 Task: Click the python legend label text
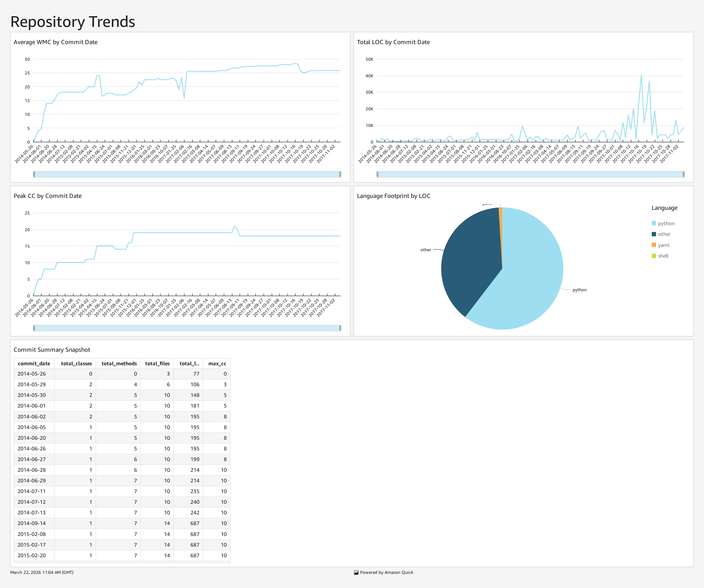click(666, 223)
